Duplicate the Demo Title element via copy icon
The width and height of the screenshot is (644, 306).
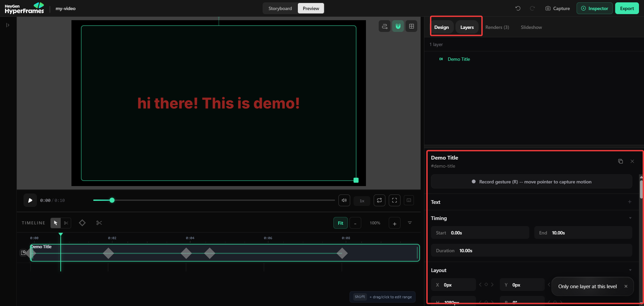(621, 161)
